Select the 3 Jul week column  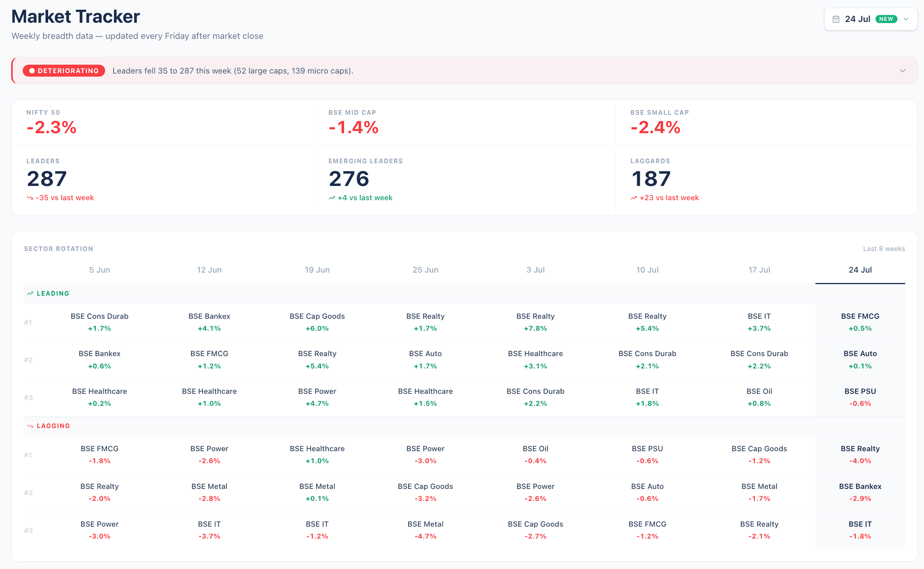[536, 270]
